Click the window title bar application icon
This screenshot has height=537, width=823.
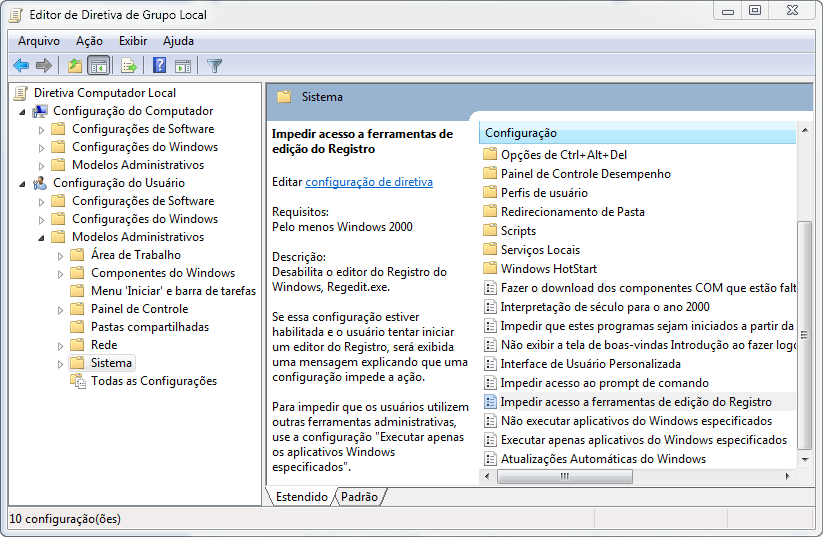point(16,15)
